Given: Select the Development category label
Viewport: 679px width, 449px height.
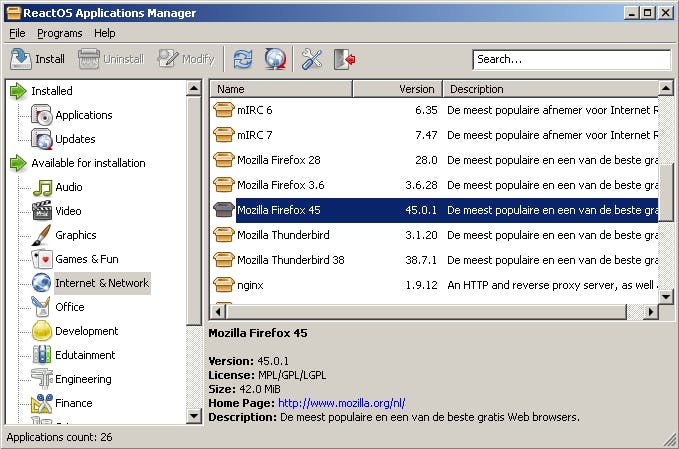Looking at the screenshot, I should pos(87,331).
